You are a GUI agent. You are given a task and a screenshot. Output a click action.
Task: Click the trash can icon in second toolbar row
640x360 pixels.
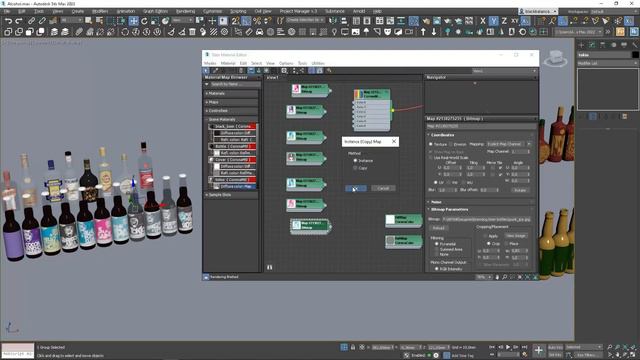coord(192,32)
